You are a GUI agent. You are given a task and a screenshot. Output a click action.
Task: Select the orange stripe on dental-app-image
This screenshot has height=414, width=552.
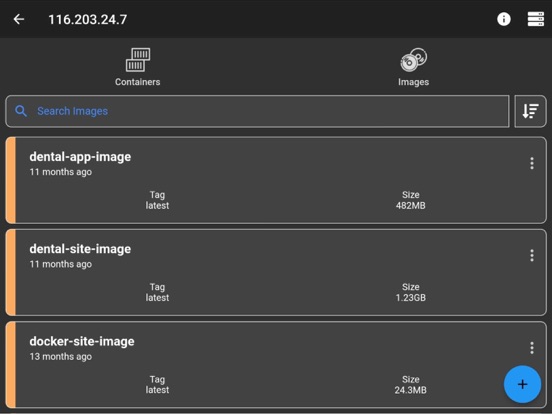(x=11, y=180)
